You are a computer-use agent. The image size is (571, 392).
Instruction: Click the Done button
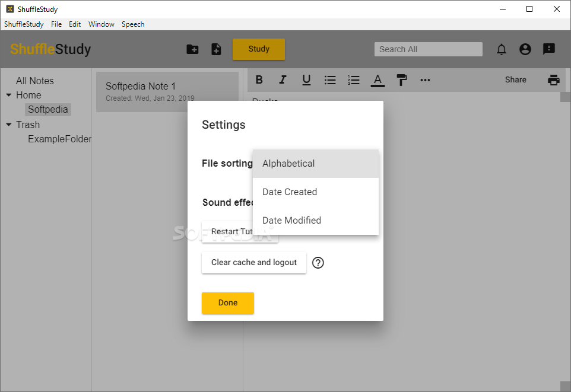[x=227, y=303]
